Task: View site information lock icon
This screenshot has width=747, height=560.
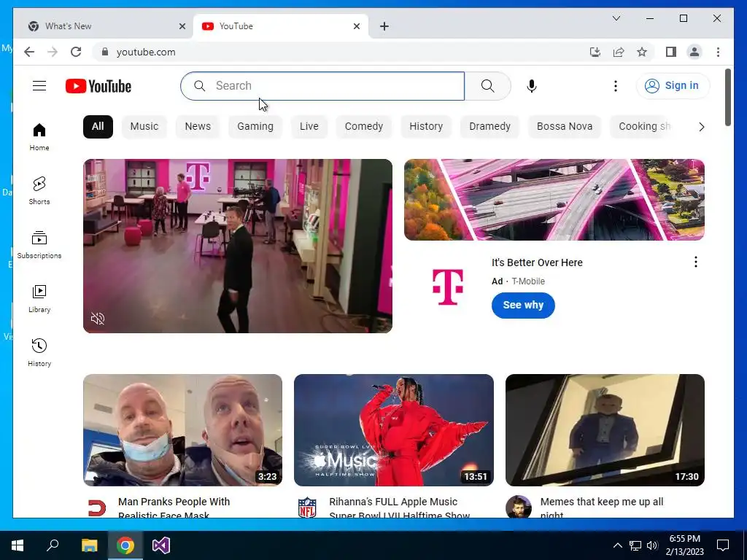Action: pyautogui.click(x=105, y=52)
